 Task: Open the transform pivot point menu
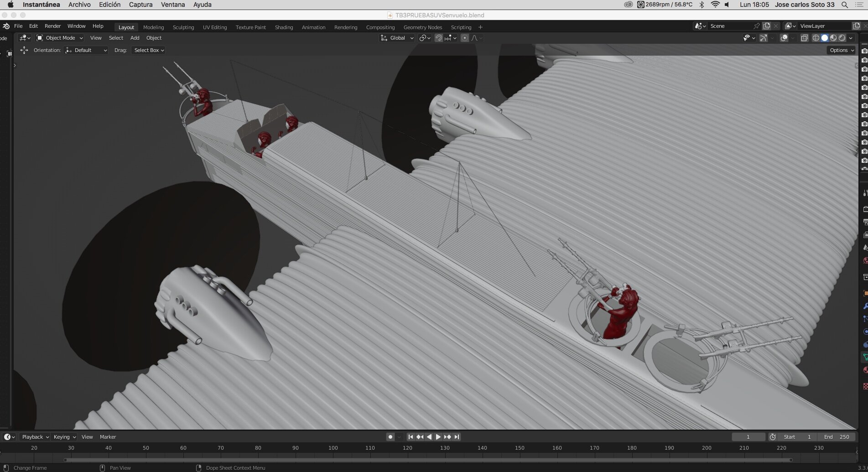pyautogui.click(x=425, y=38)
